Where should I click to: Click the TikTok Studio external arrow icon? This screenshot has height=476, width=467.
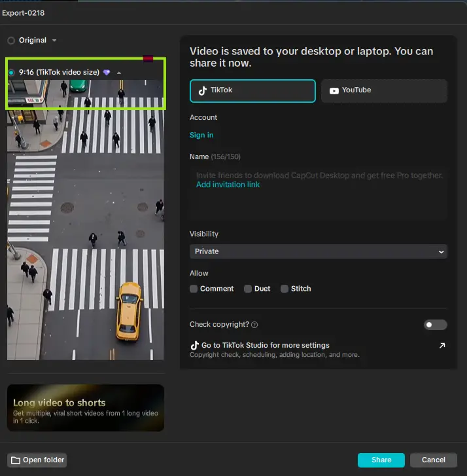pos(442,346)
